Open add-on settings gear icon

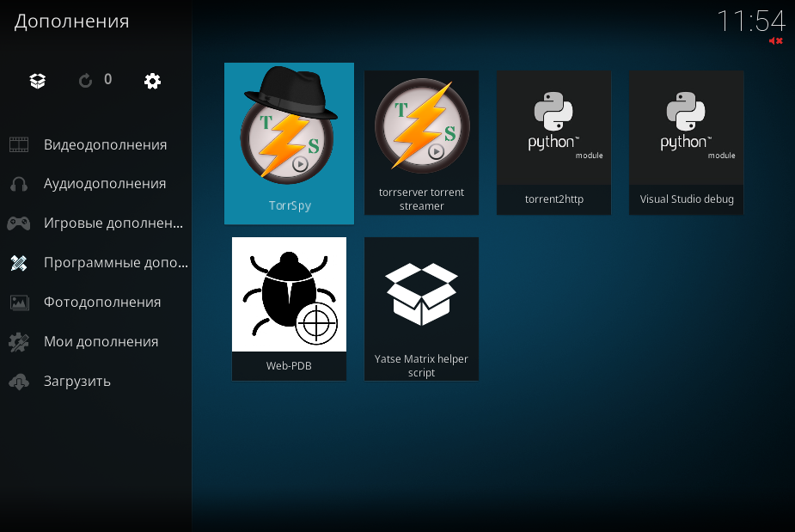tap(152, 81)
